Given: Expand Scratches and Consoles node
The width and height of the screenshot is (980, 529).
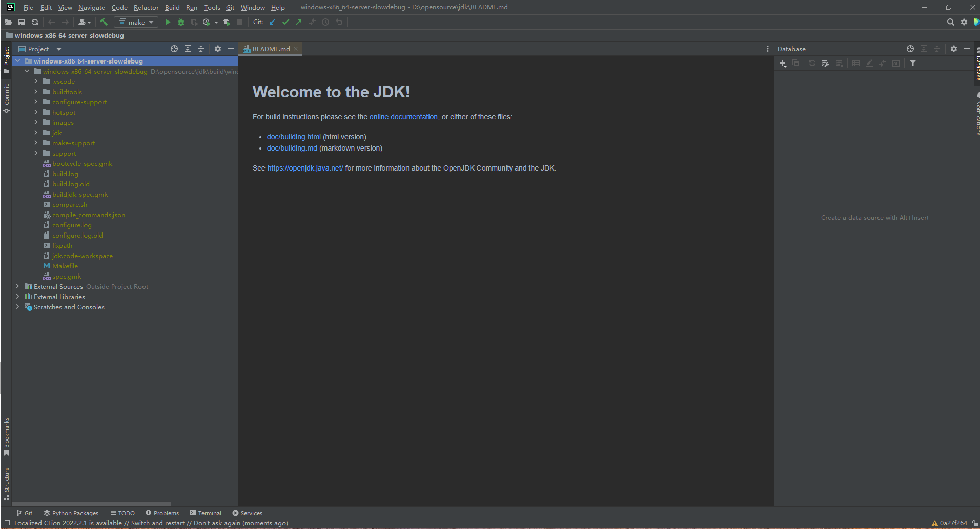Looking at the screenshot, I should coord(18,307).
